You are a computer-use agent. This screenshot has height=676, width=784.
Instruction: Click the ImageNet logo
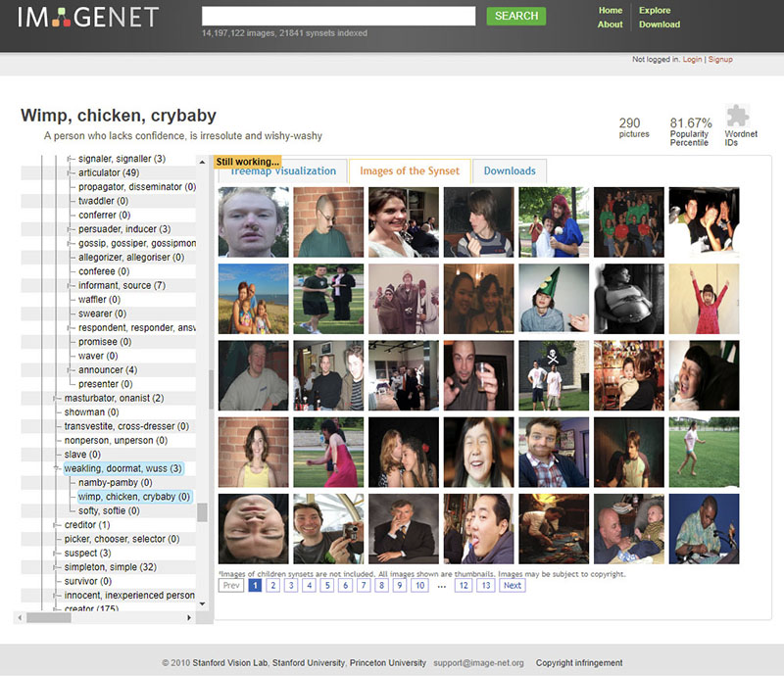[x=88, y=17]
